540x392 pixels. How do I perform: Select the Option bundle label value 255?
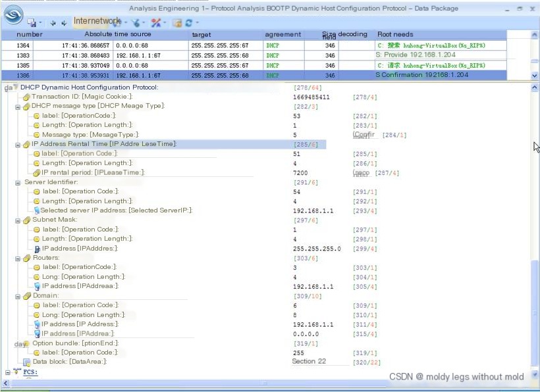pos(298,353)
